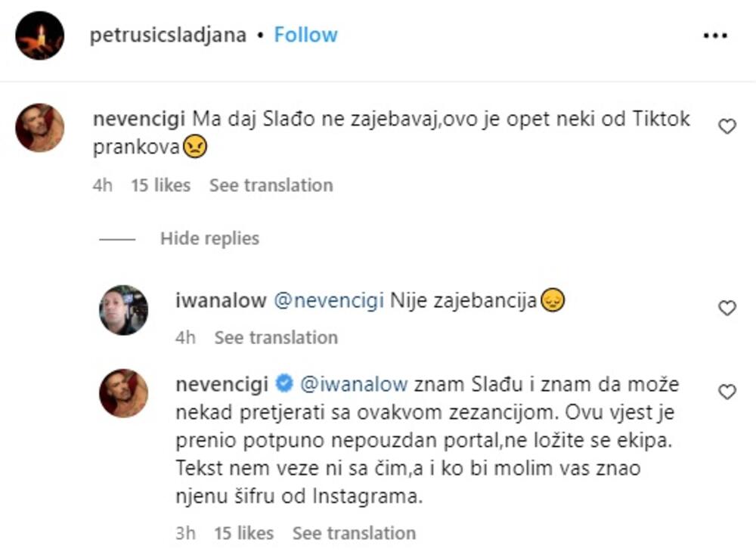Open the three-dot more options menu
Image resolution: width=756 pixels, height=552 pixels.
714,36
